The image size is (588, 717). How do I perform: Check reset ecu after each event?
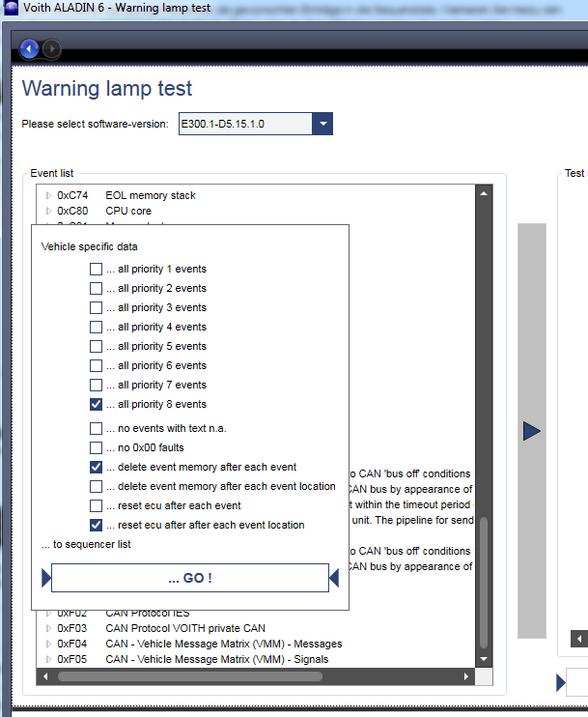point(96,505)
